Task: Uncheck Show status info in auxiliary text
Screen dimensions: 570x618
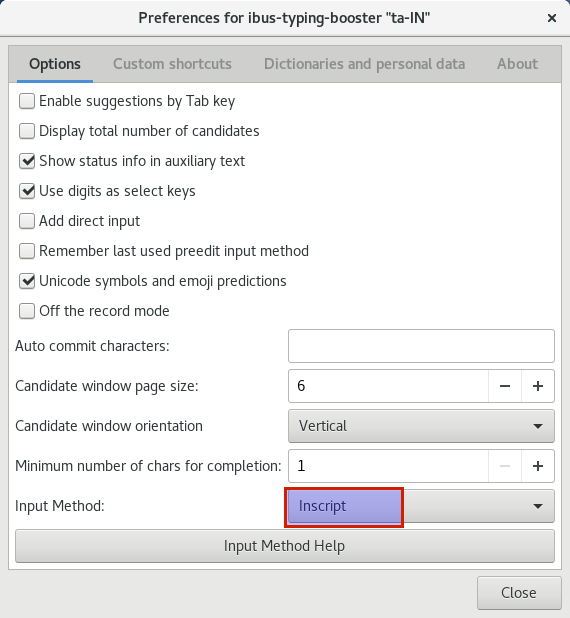Action: (x=27, y=161)
